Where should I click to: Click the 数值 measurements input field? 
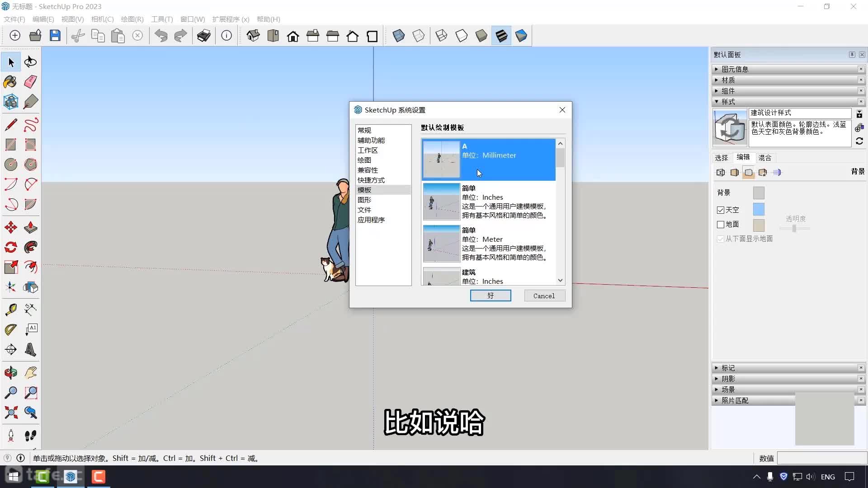[822, 458]
